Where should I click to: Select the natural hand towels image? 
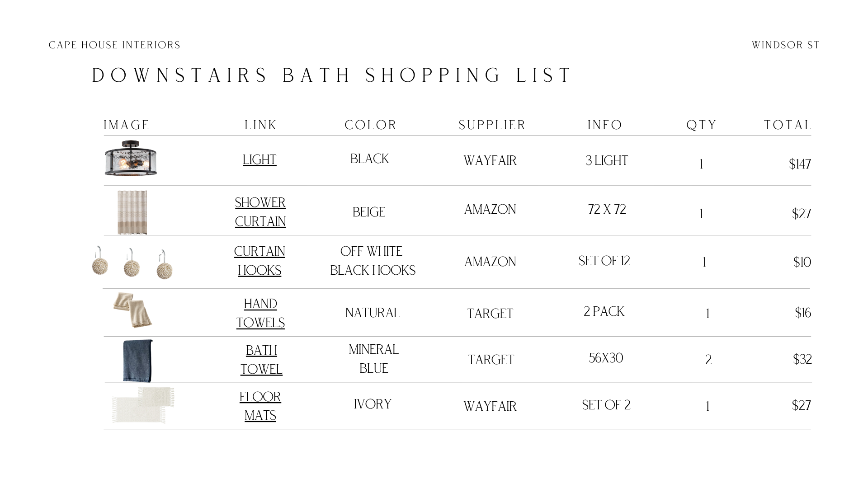[132, 310]
